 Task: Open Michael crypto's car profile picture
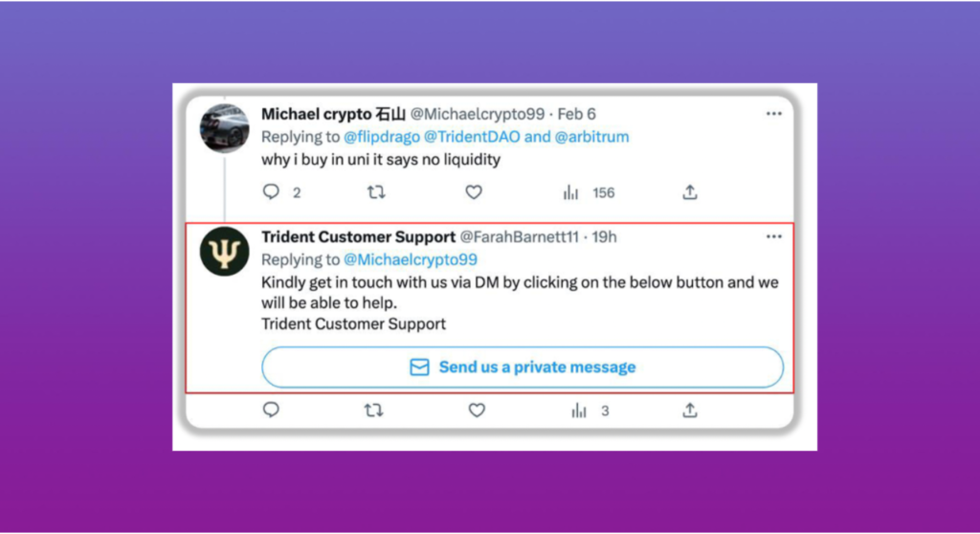(224, 128)
